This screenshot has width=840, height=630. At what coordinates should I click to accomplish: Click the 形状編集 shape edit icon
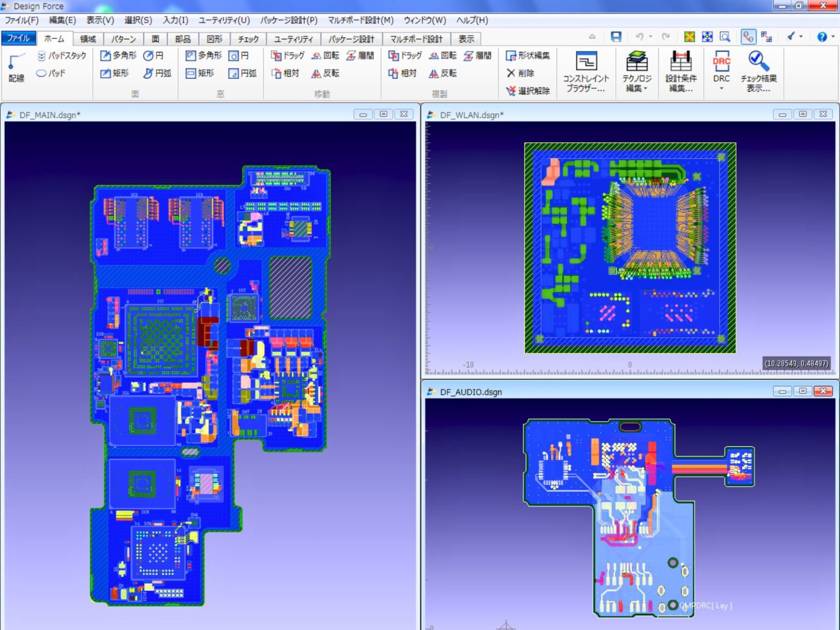(x=525, y=55)
